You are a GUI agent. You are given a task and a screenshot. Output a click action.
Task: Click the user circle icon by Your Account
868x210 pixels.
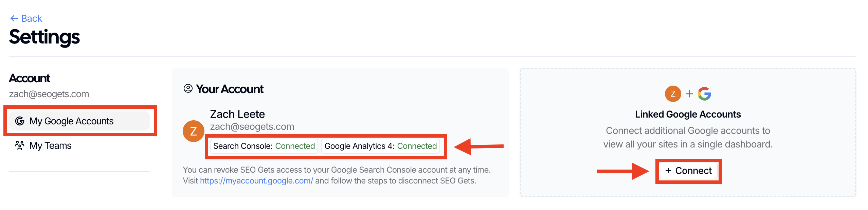pos(188,89)
